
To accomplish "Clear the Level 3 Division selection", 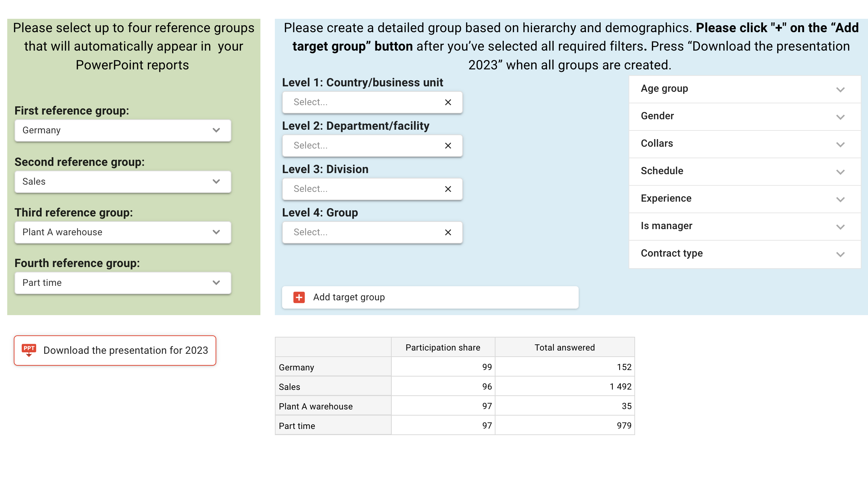I will tap(448, 189).
